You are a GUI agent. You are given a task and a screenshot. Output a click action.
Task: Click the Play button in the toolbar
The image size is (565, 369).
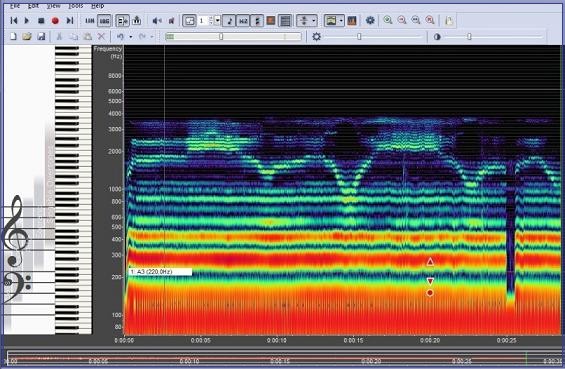[27, 21]
